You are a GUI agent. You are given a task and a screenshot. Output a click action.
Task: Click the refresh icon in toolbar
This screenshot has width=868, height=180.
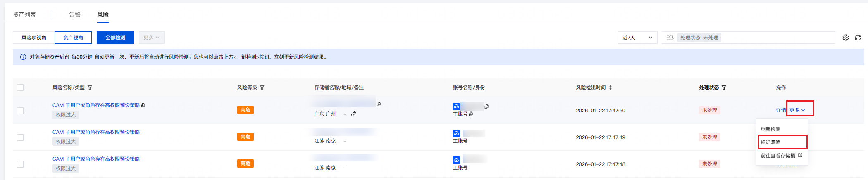(x=858, y=38)
